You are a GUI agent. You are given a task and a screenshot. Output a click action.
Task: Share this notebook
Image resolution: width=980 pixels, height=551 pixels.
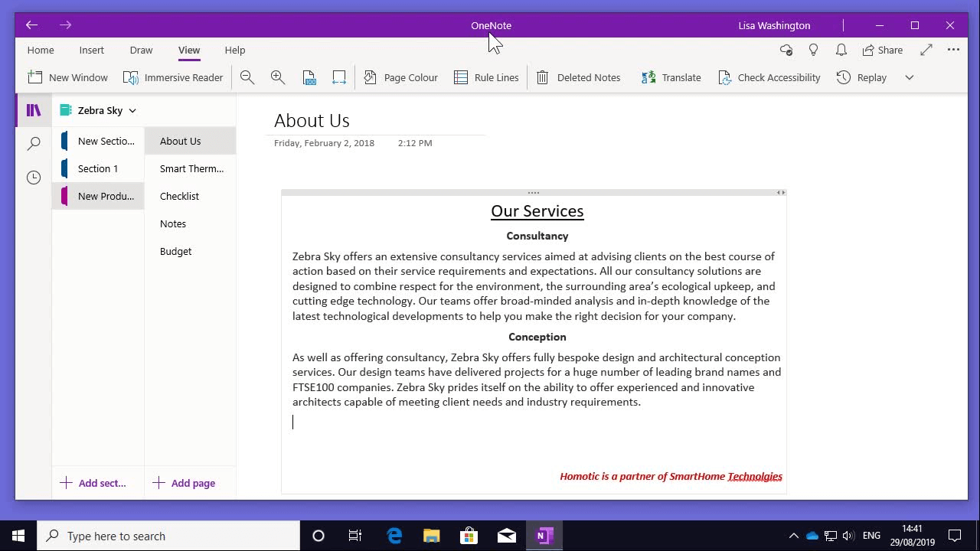coord(882,50)
